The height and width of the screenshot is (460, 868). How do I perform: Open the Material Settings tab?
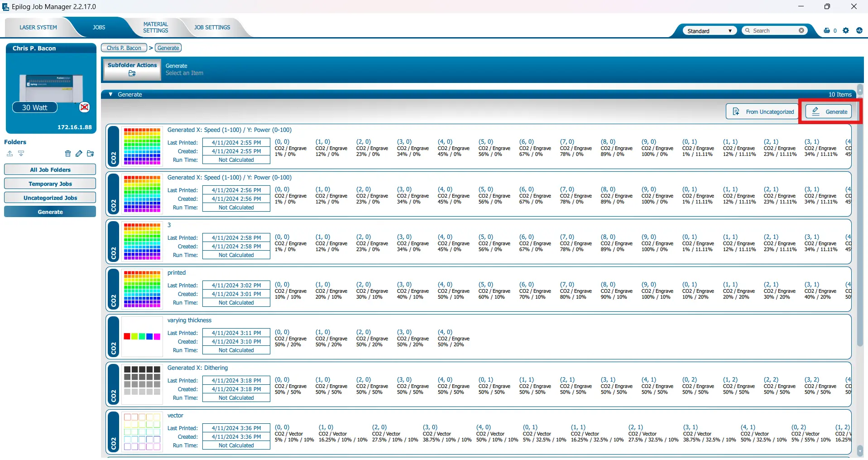point(155,27)
